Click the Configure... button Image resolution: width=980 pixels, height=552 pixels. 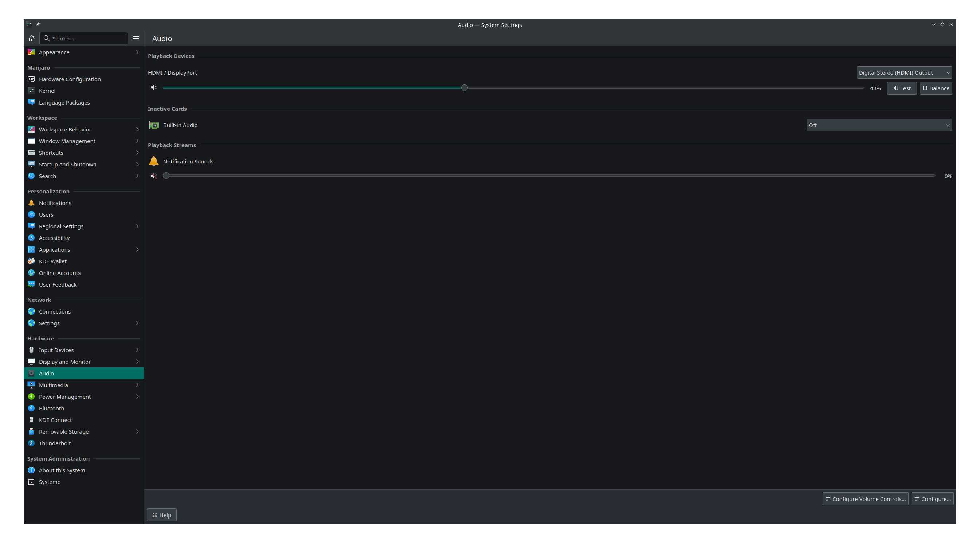932,499
